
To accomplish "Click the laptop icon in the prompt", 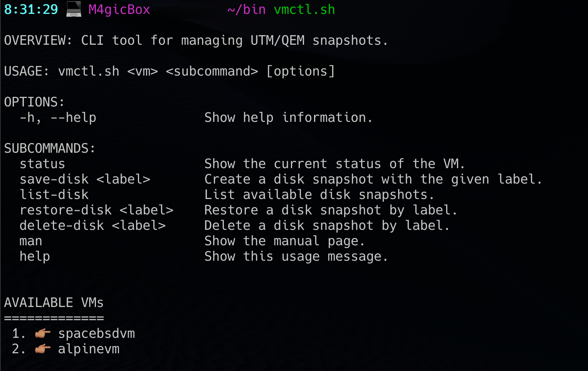I will click(x=74, y=9).
